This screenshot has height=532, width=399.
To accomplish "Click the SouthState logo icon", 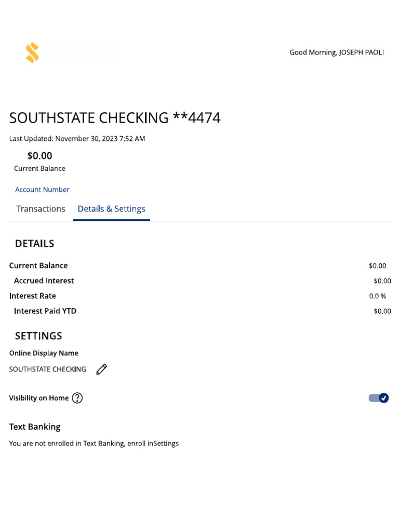I will click(x=32, y=53).
